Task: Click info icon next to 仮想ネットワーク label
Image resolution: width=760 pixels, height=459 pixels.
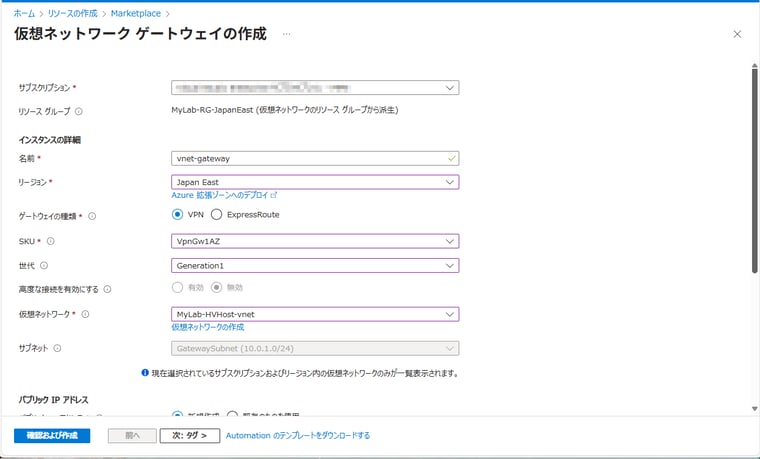Action: point(85,314)
